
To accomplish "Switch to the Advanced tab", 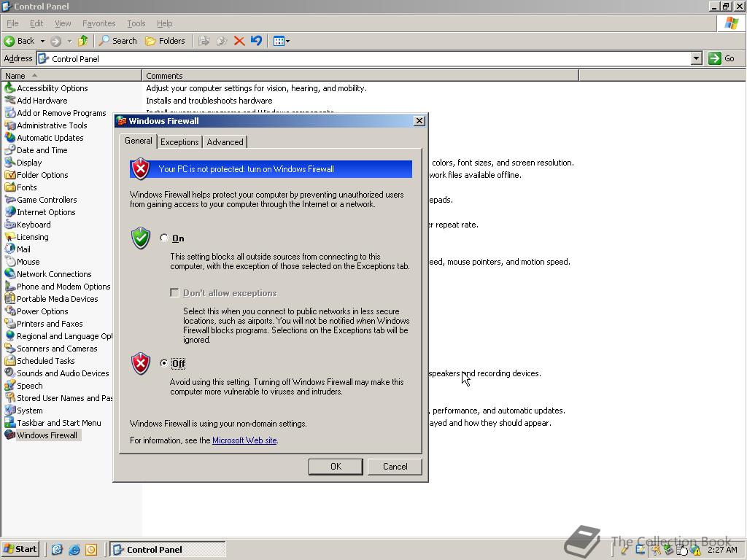I will 225,142.
